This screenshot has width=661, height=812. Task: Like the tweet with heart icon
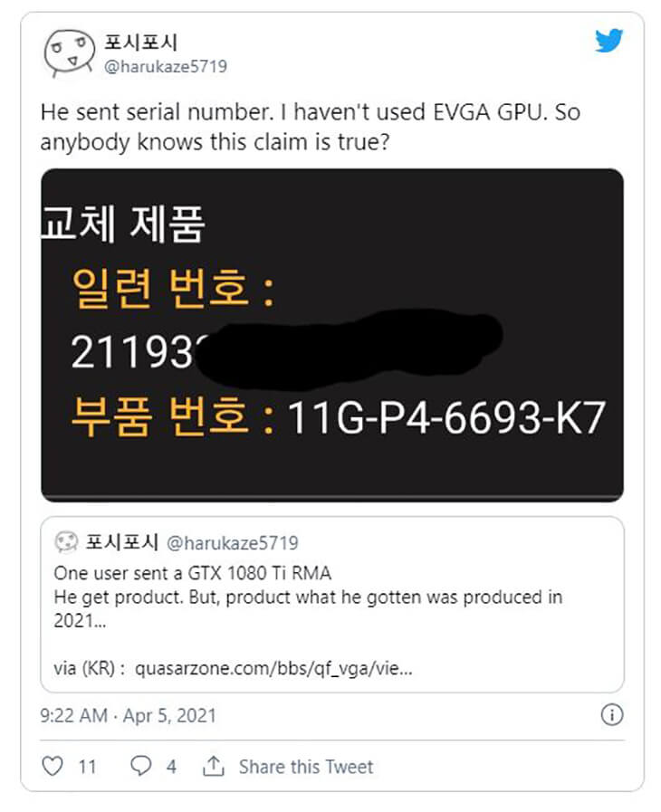coord(53,766)
